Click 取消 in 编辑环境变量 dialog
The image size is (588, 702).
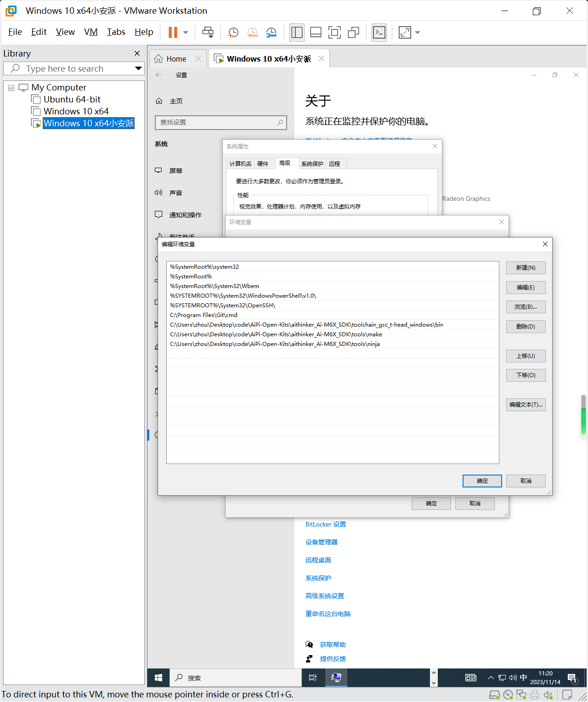(x=526, y=481)
